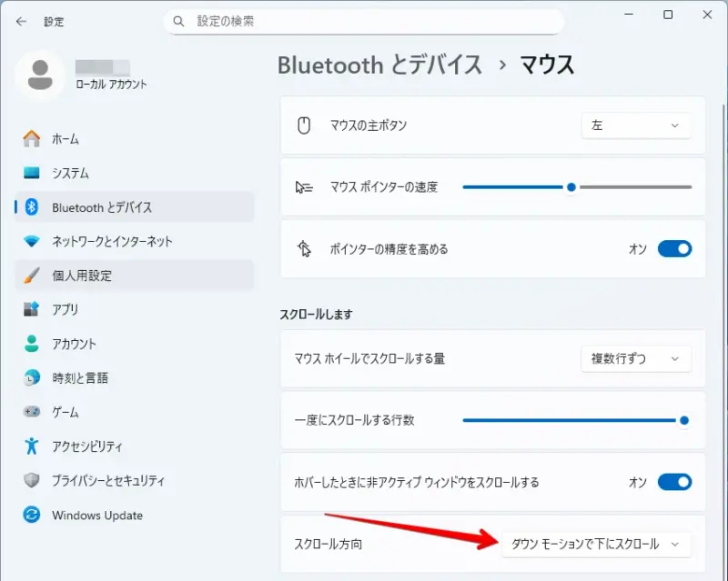Click the ゲーム controller icon
This screenshot has height=581, width=728.
(32, 412)
